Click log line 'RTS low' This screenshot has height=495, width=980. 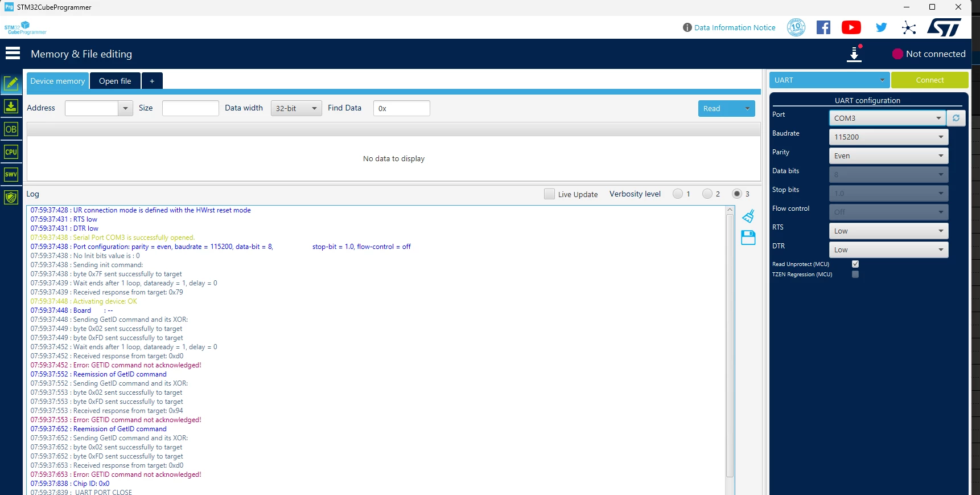[64, 219]
